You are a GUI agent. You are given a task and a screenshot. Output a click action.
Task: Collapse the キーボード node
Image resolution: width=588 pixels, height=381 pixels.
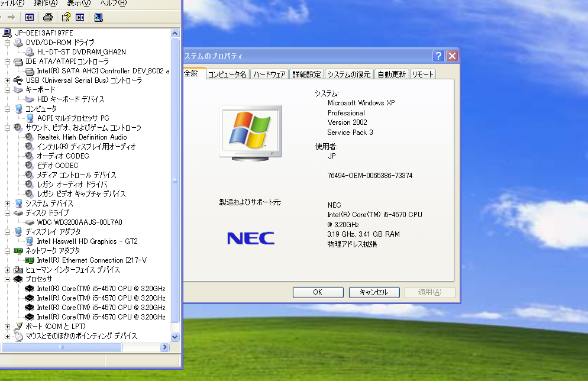tap(7, 90)
